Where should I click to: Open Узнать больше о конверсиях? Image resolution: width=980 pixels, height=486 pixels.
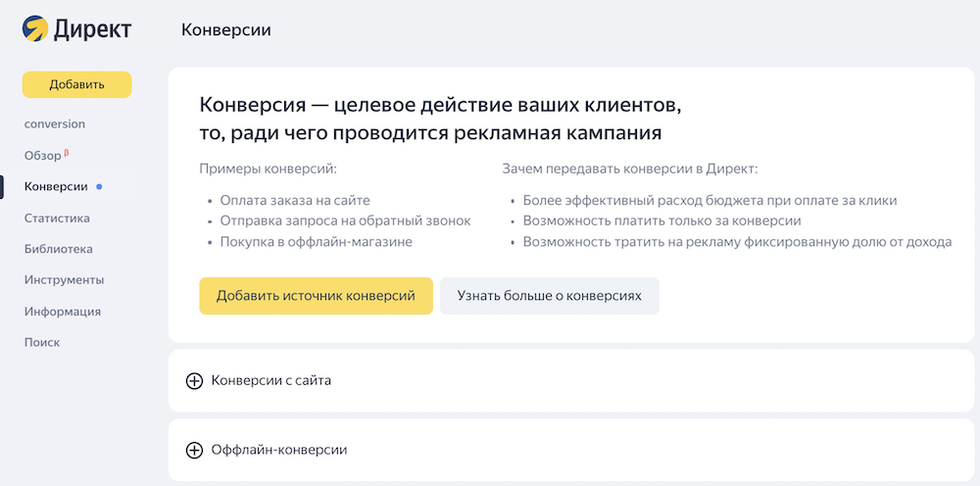click(x=549, y=295)
